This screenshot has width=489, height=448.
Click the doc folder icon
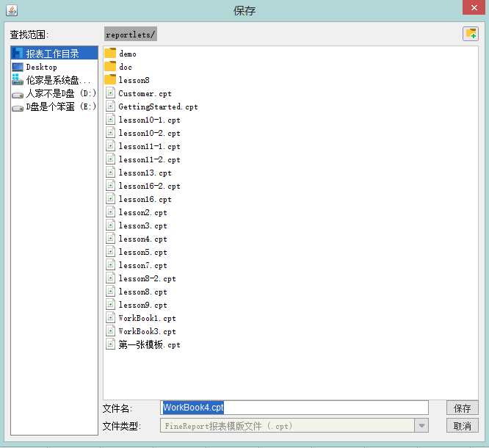pos(110,66)
